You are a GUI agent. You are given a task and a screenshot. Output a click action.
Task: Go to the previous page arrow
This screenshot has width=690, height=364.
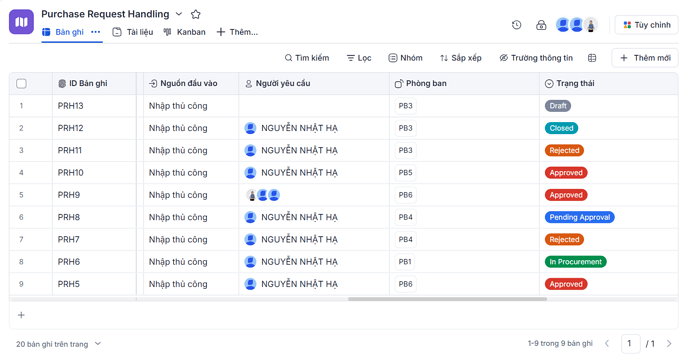point(607,344)
